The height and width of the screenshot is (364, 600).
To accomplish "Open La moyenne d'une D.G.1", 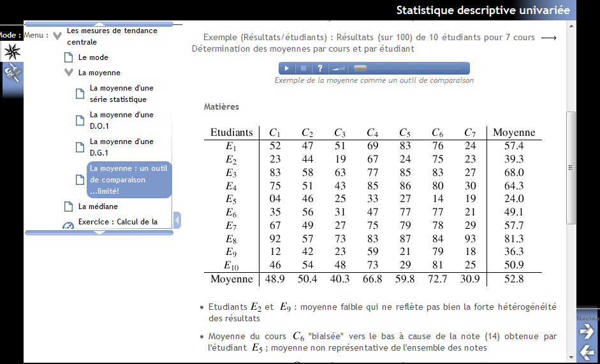I will [122, 147].
